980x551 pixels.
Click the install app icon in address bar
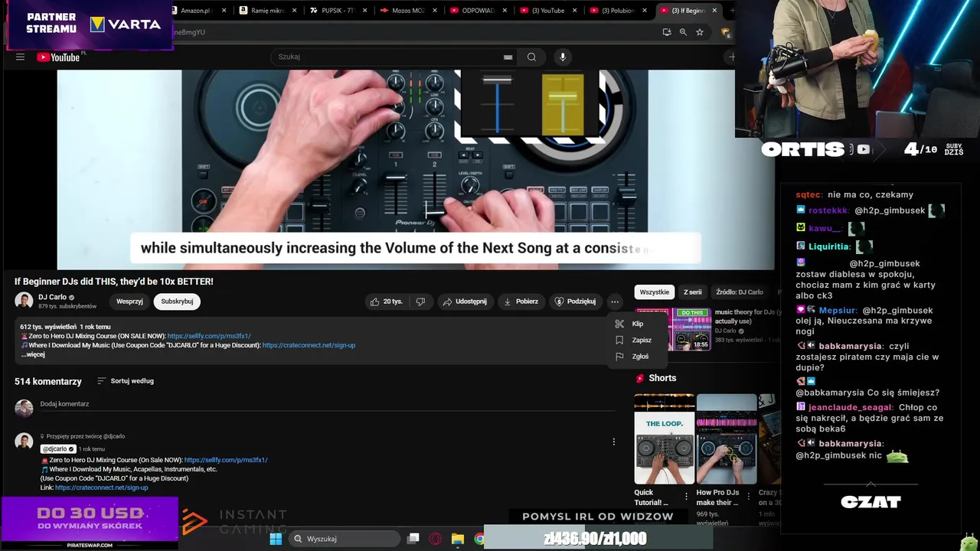(x=667, y=32)
